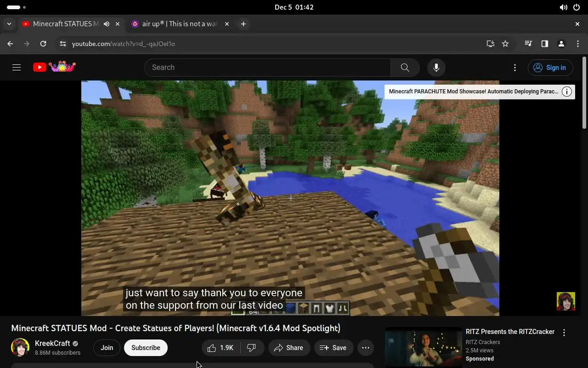Open system power menu
This screenshot has height=368, width=588.
click(x=577, y=7)
